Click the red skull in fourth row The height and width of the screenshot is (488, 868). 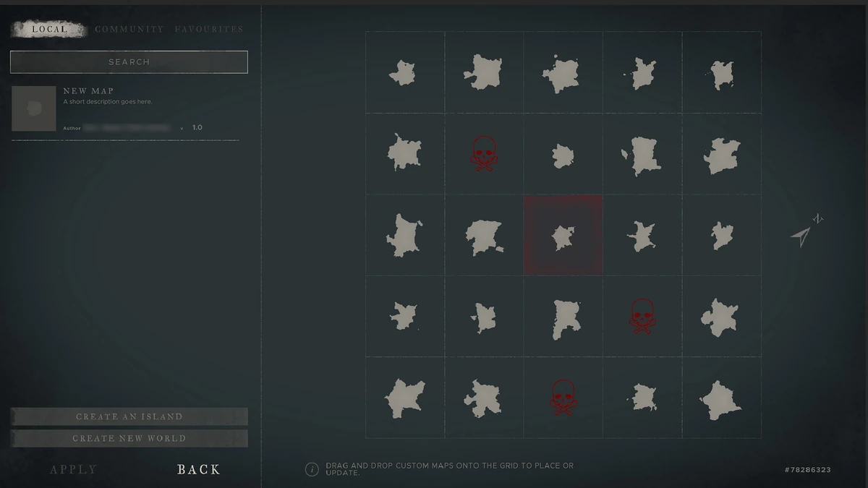(x=642, y=317)
